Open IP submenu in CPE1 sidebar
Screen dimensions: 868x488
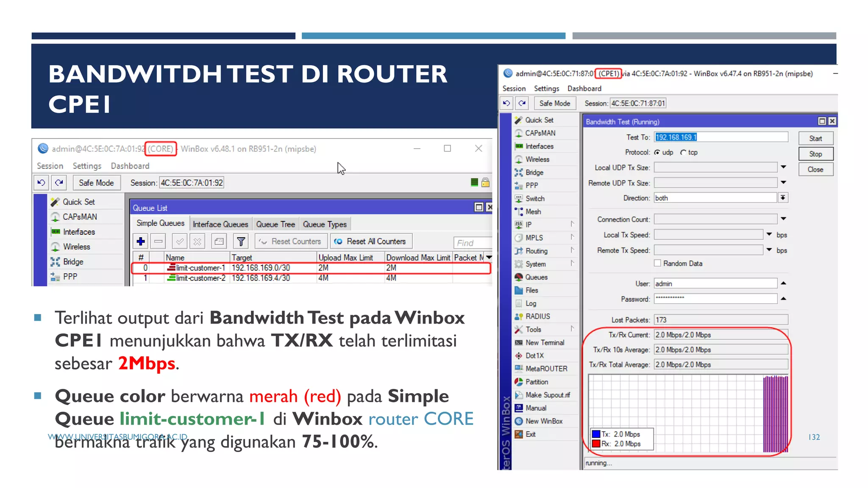pyautogui.click(x=545, y=225)
